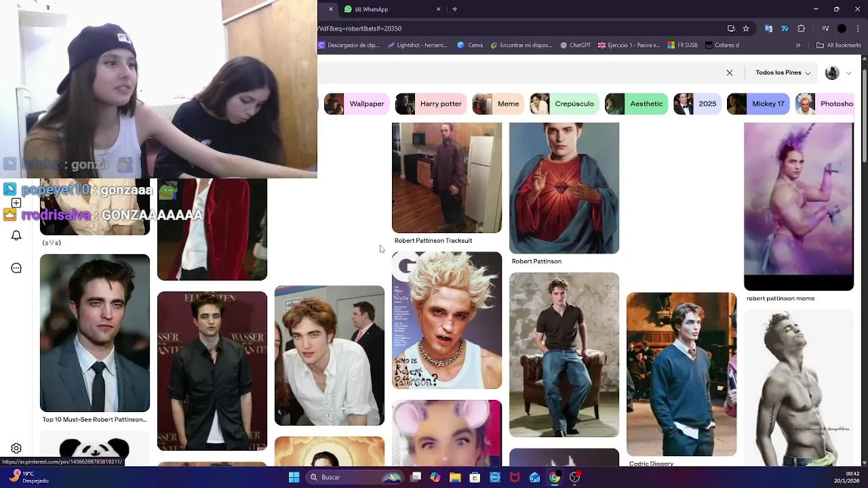Image resolution: width=868 pixels, height=488 pixels.
Task: Open the 'Descargador de clip...' bookmark
Action: click(349, 45)
